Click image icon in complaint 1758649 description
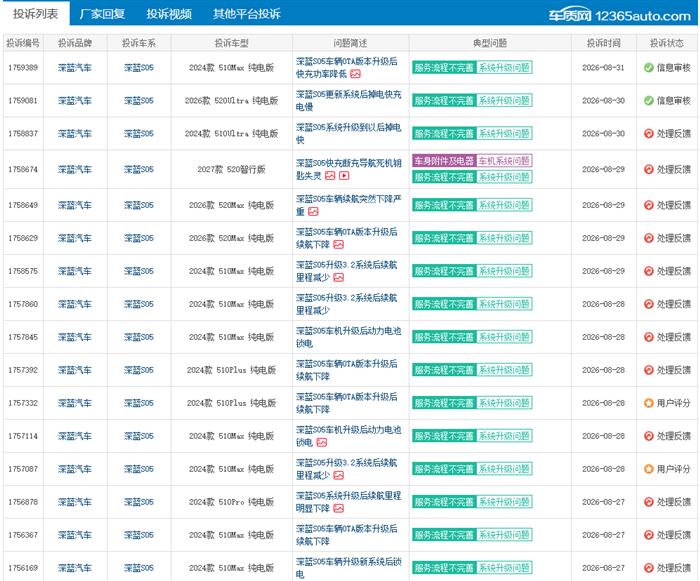Screen dimensions: 700x581 313,212
